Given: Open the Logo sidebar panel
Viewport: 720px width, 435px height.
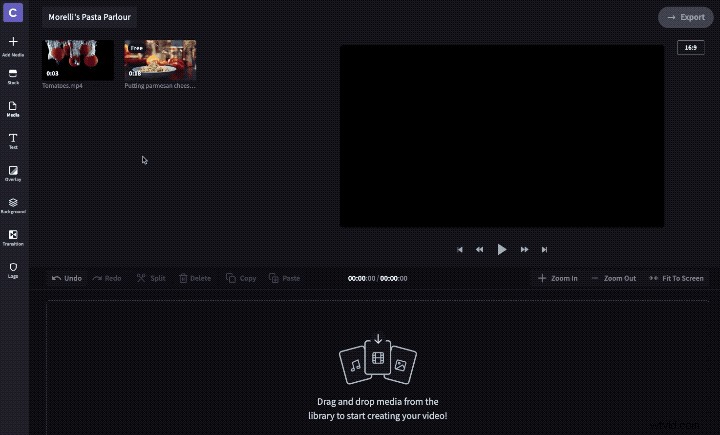Looking at the screenshot, I should tap(13, 270).
